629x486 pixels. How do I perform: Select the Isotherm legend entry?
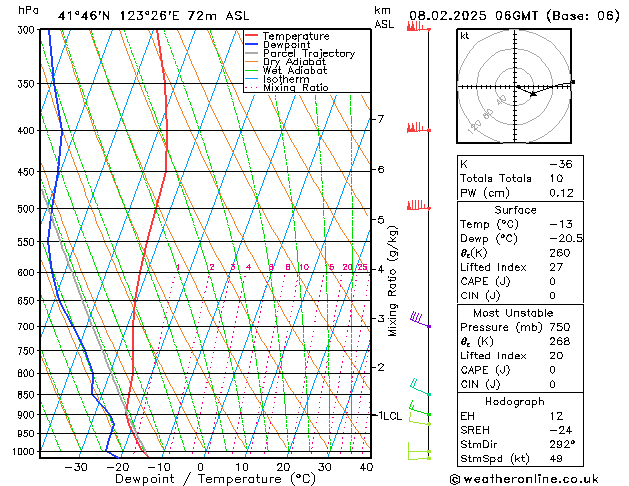[285, 79]
